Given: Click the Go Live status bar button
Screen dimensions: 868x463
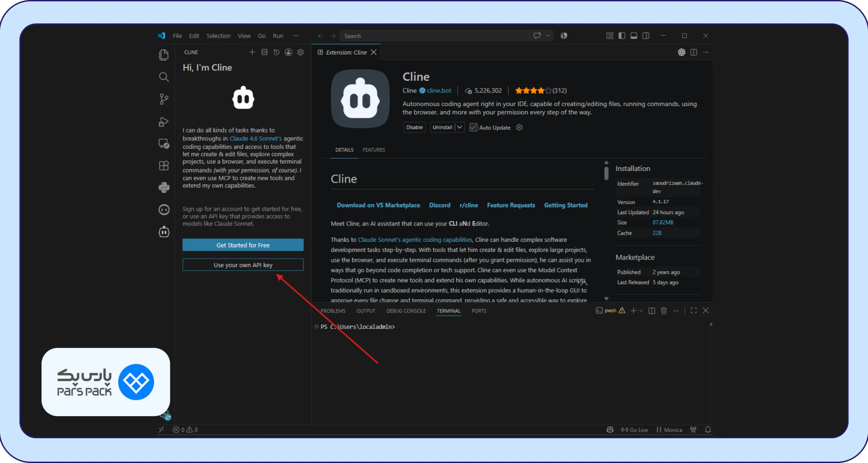Looking at the screenshot, I should pos(634,429).
